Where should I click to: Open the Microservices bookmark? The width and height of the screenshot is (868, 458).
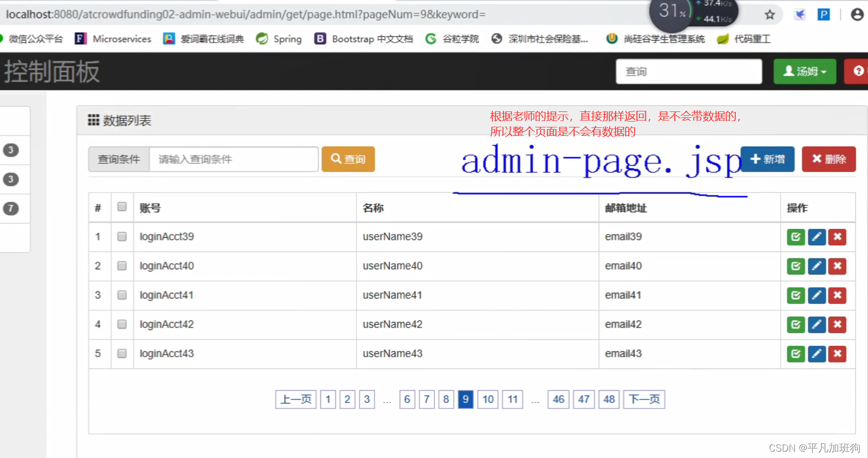tap(113, 39)
